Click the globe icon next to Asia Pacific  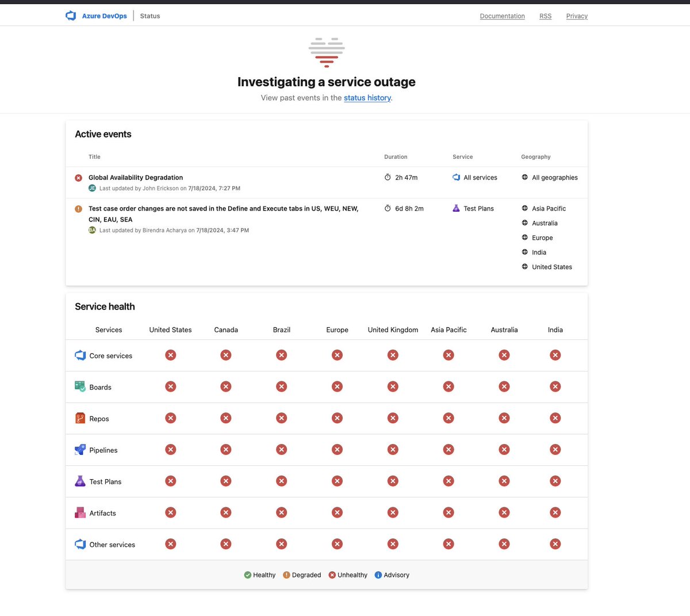[525, 208]
